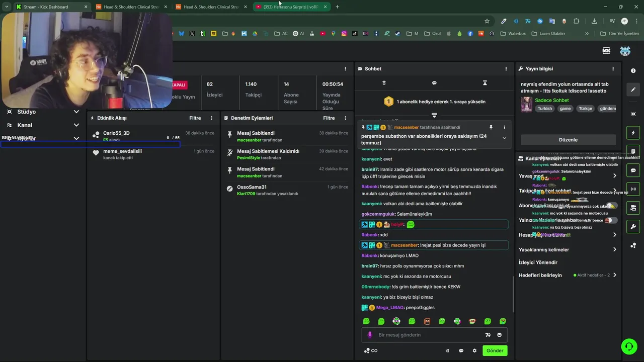Click the Mesaj Sabitlemesi Kaldırıldı entry
644x362 pixels.
287,154
